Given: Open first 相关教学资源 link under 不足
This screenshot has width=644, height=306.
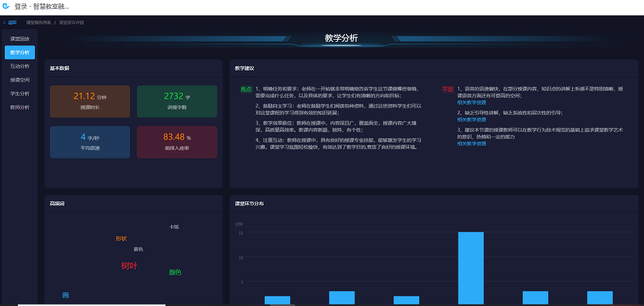Looking at the screenshot, I should [472, 101].
